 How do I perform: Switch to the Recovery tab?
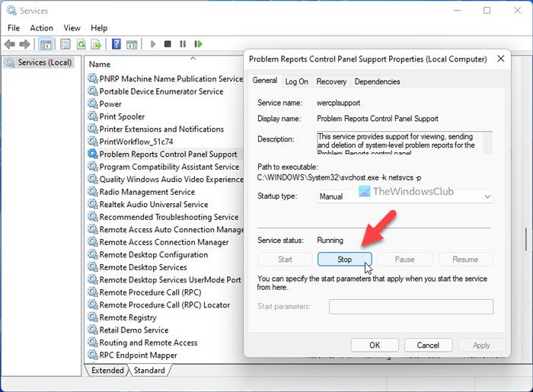pyautogui.click(x=331, y=81)
